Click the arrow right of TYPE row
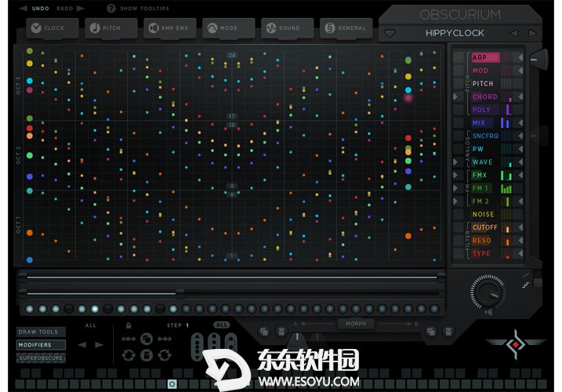Viewport: 562px width, 392px height. 520,253
